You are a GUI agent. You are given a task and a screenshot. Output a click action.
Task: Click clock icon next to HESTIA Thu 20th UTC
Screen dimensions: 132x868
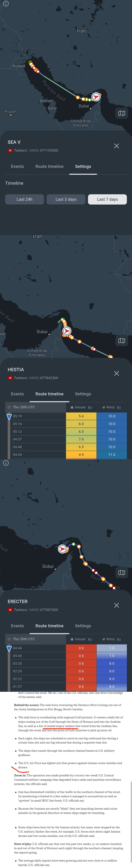tap(9, 407)
